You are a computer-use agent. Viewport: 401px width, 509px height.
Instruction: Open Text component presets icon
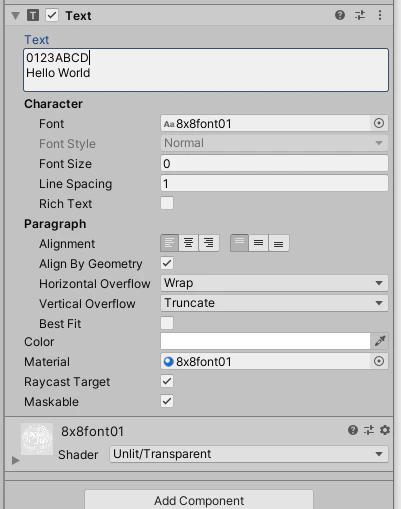click(360, 15)
